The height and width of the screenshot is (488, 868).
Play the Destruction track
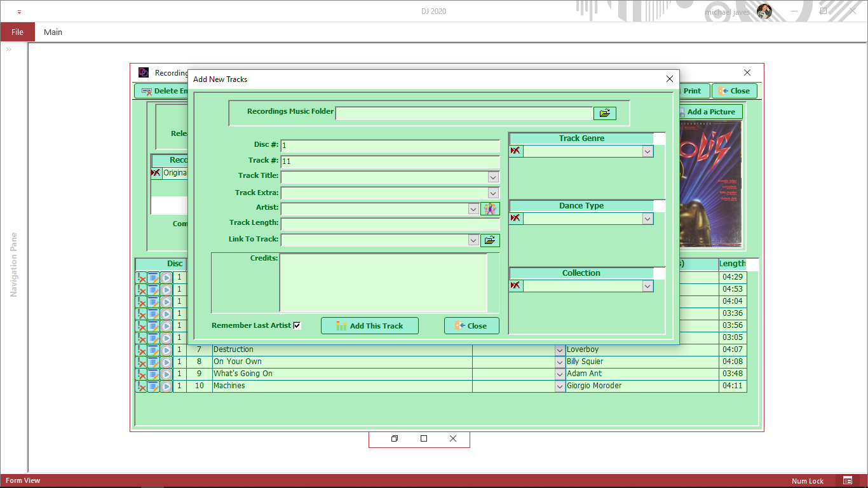[x=166, y=350]
